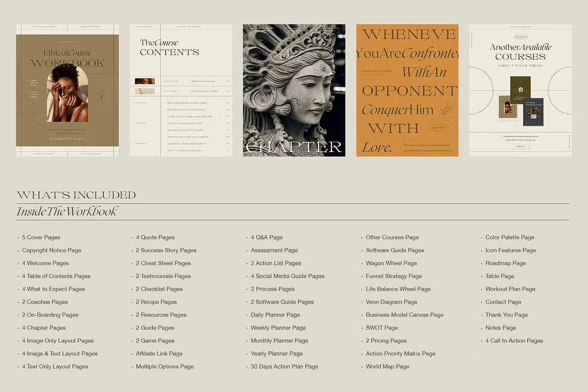The image size is (588, 392).
Task: Click "Notes Page" item
Action: tap(501, 328)
